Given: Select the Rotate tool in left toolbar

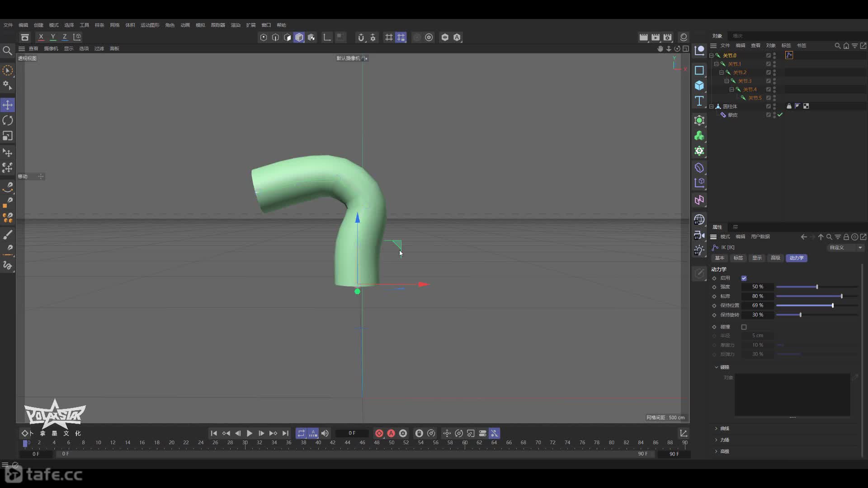Looking at the screenshot, I should point(8,120).
